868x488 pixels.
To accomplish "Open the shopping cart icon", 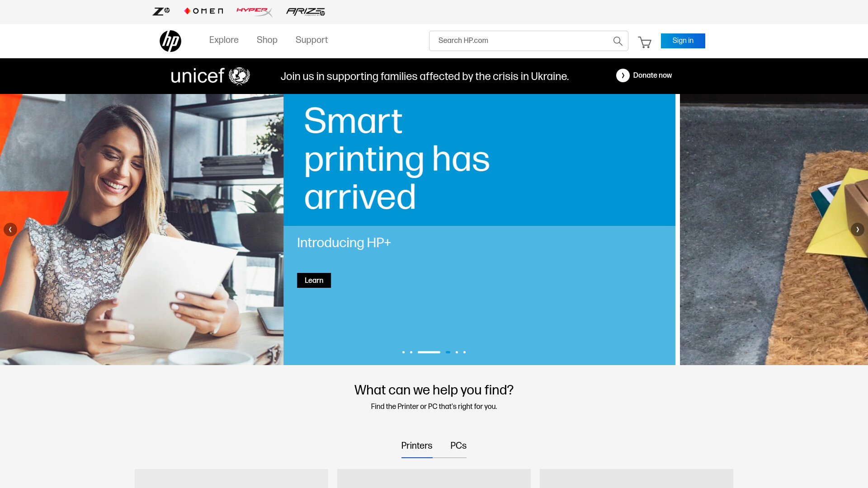I will tap(645, 42).
